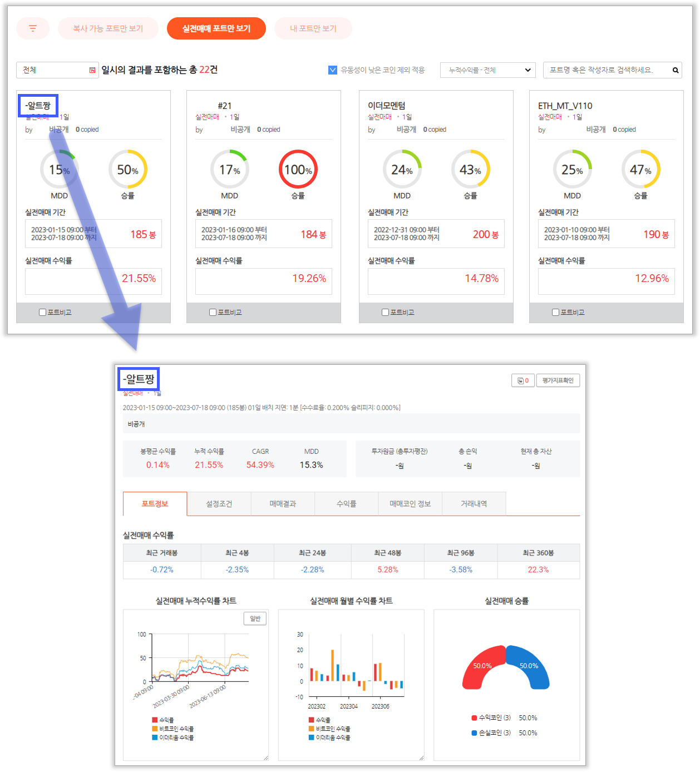
Task: Click the 100% win rate gauge on #21
Action: pyautogui.click(x=298, y=169)
